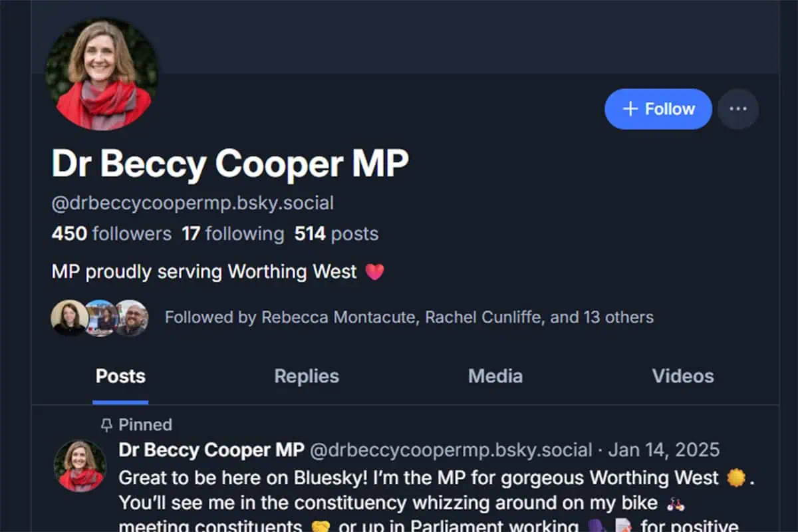Screen dimensions: 798x532
Task: Click the 514 posts count
Action: (x=336, y=234)
